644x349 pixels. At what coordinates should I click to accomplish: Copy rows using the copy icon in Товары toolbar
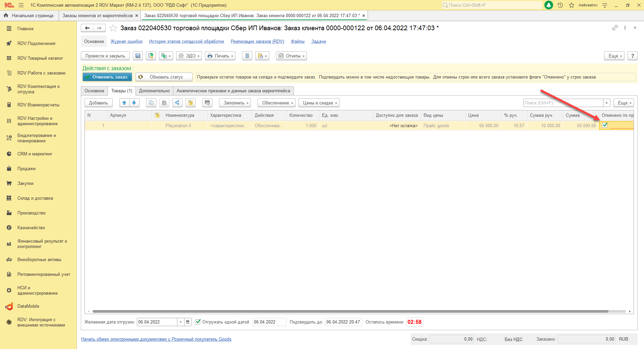coord(151,103)
